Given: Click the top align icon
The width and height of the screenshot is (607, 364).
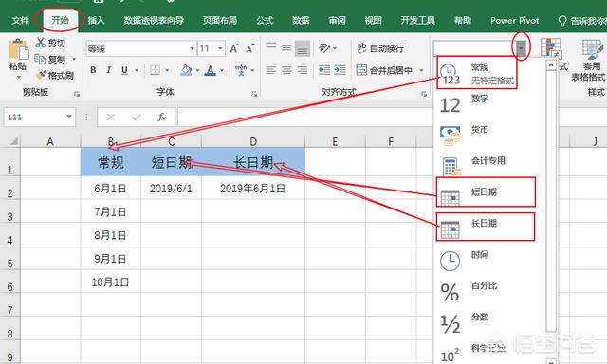Looking at the screenshot, I should (271, 47).
